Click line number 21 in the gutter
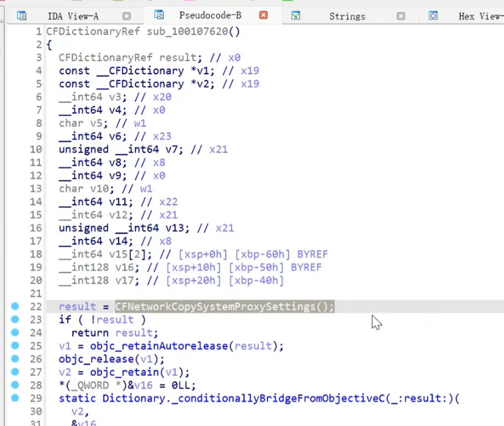This screenshot has height=426, width=504. (x=36, y=294)
